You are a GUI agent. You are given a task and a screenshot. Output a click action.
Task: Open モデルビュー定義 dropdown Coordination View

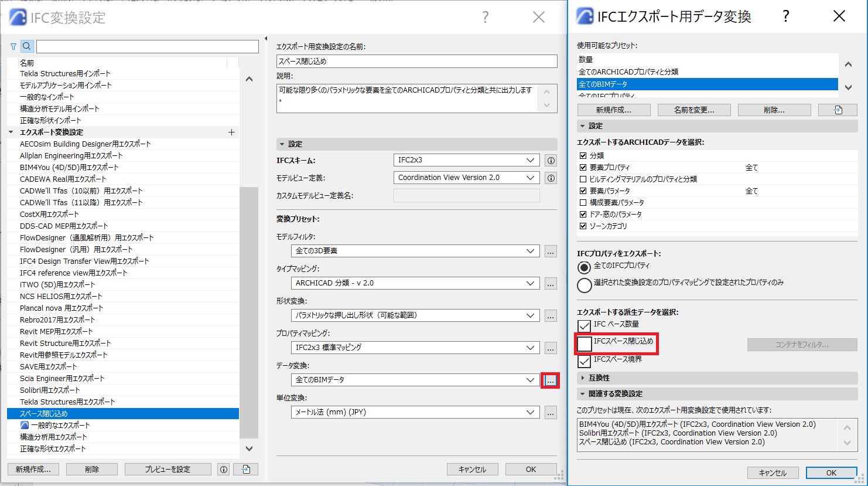[x=466, y=178]
